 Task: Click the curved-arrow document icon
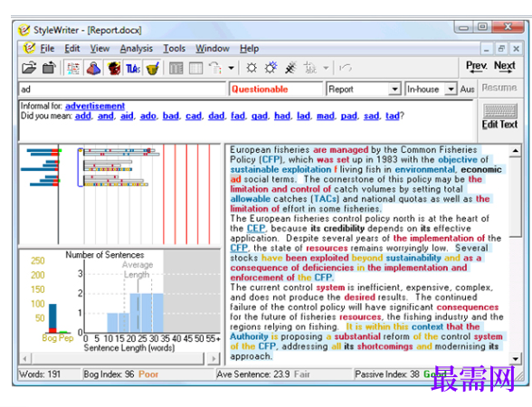pos(215,68)
